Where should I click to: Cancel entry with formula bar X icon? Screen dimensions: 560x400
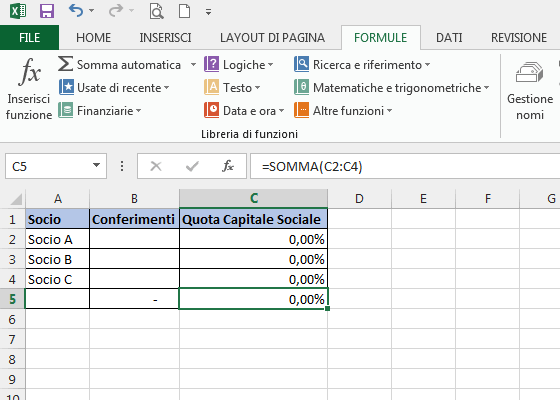click(156, 166)
